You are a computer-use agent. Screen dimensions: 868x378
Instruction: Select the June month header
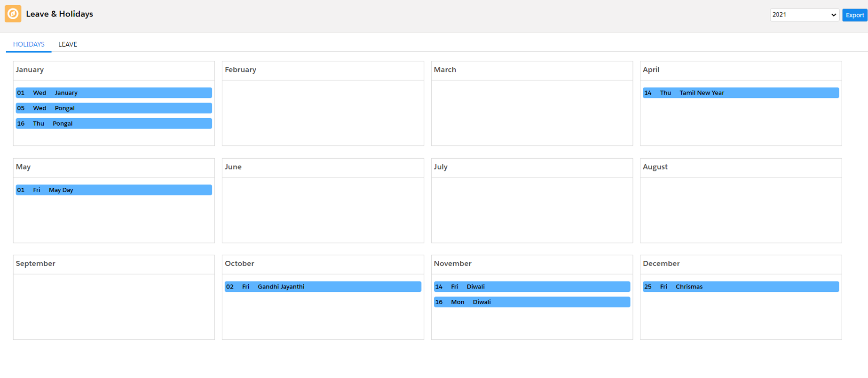pos(233,167)
